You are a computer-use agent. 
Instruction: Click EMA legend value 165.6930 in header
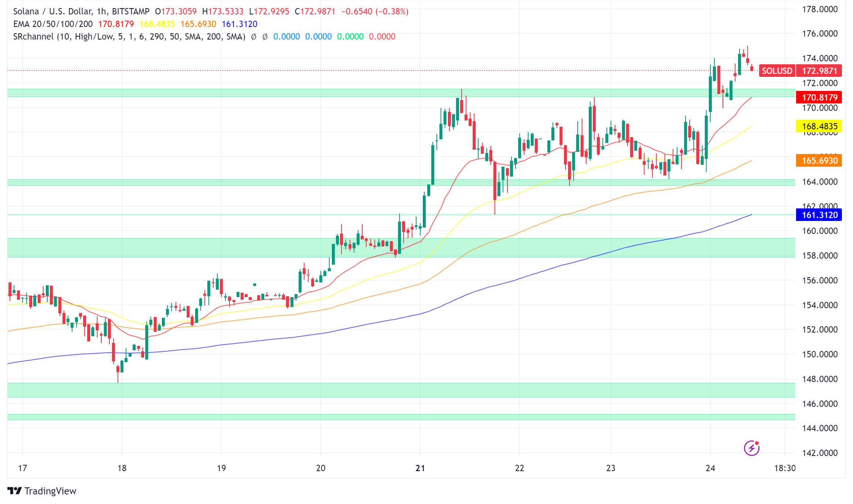click(198, 24)
